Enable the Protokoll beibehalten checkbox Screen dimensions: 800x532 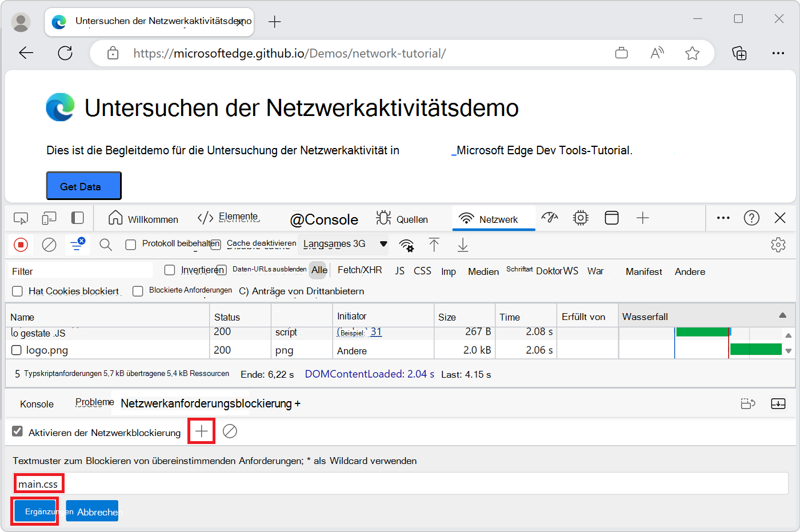tap(131, 245)
